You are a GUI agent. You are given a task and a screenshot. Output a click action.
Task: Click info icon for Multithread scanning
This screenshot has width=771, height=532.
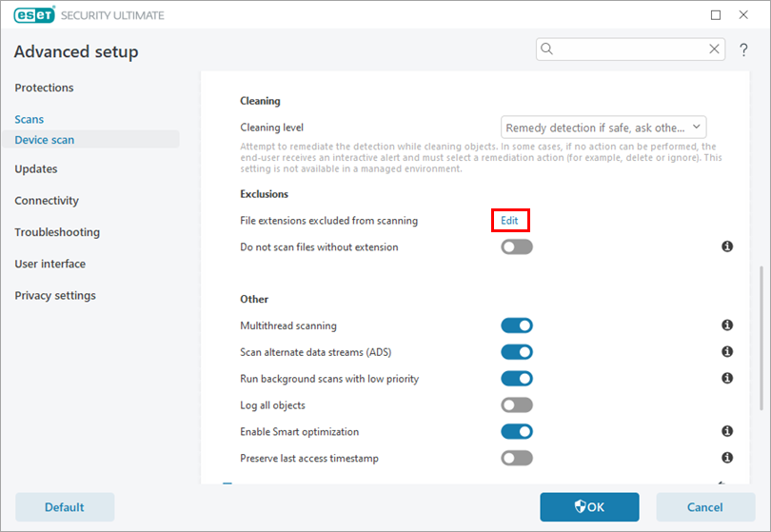[727, 325]
